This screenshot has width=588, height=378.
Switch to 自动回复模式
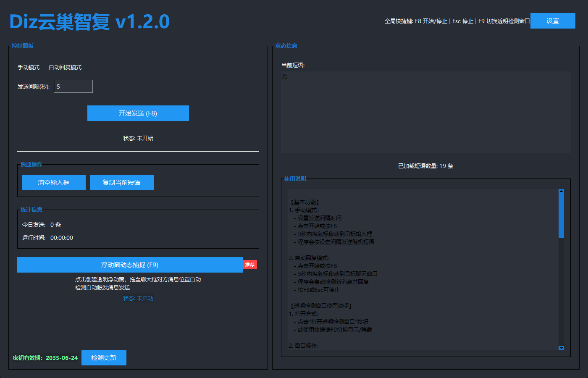[x=65, y=67]
